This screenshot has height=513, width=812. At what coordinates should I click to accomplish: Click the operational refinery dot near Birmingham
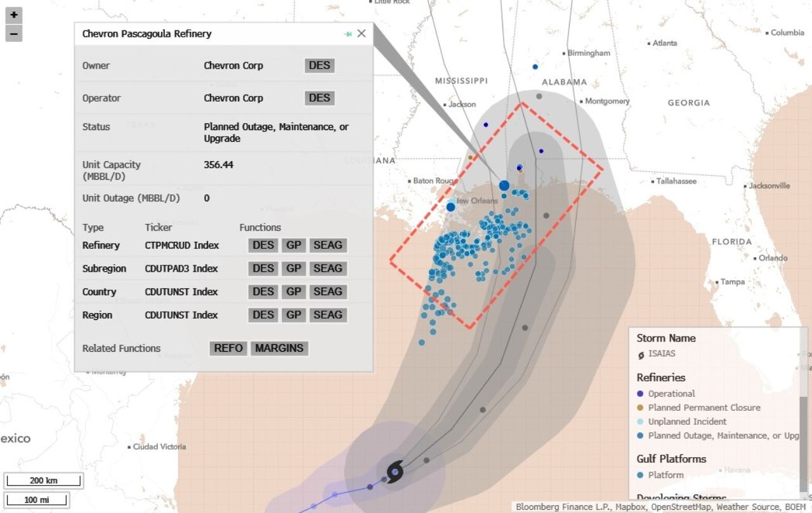[x=535, y=67]
